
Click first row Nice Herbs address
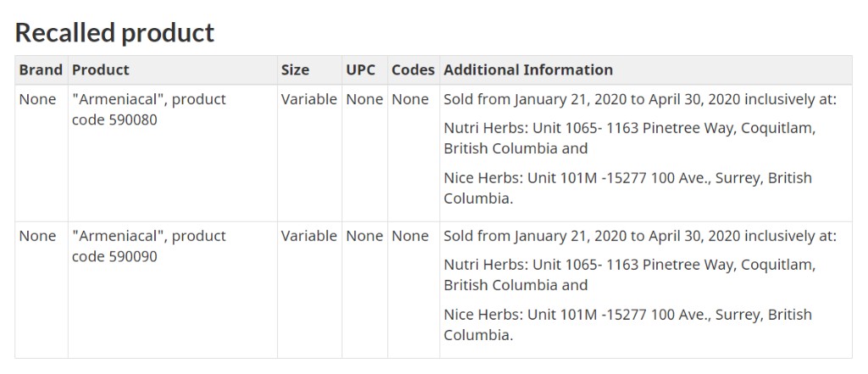tap(628, 188)
